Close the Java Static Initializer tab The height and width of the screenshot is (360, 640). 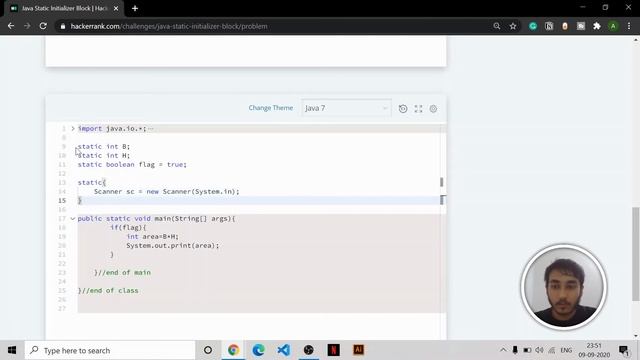coord(116,8)
